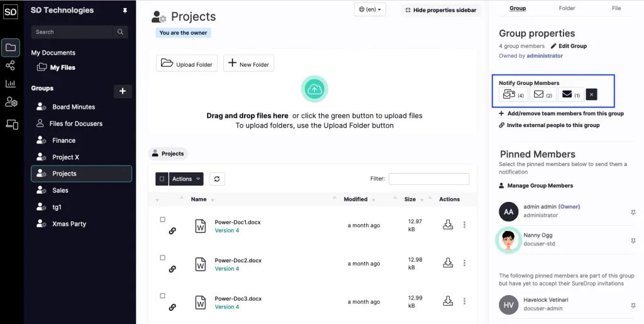Viewport: 644px width, 324px height.
Task: Tick the checkbox for Power-Doc3.docx
Action: [163, 296]
